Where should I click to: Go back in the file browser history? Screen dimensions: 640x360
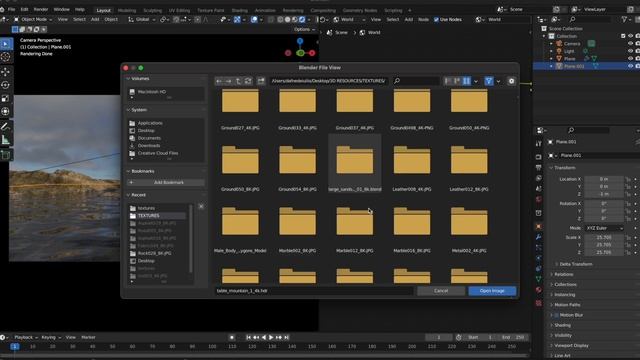coord(219,81)
